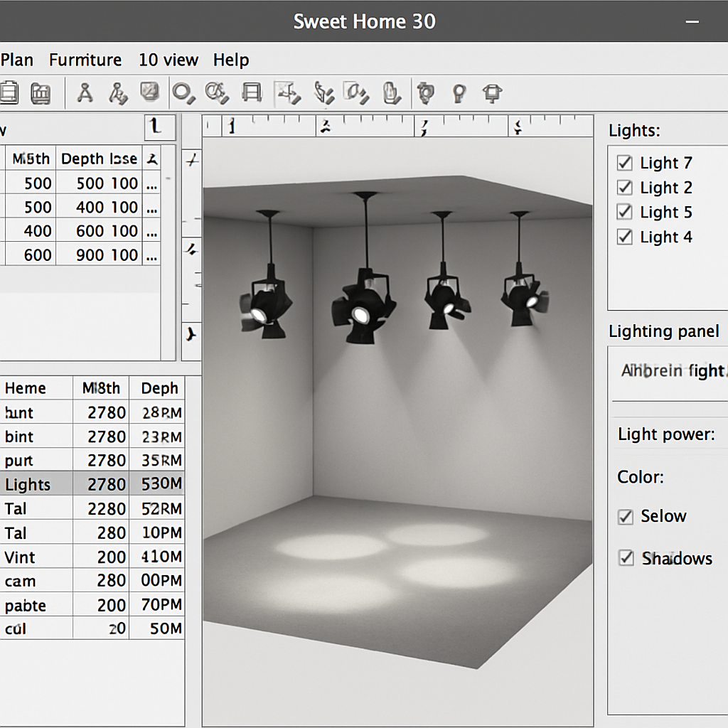Activate the panning hand tool
This screenshot has height=728, width=728.
point(392,92)
